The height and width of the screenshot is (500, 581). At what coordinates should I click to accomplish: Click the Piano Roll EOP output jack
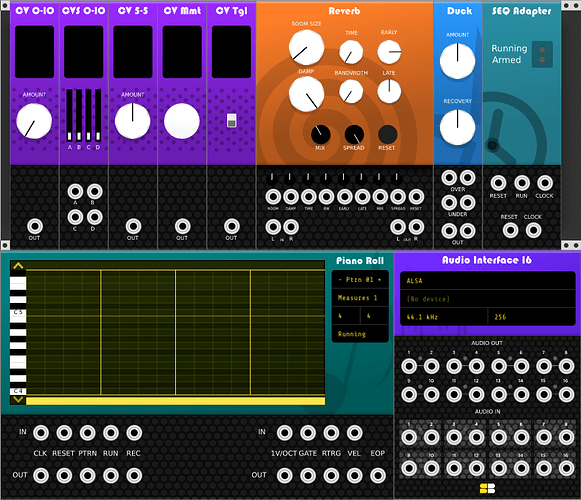pos(378,476)
